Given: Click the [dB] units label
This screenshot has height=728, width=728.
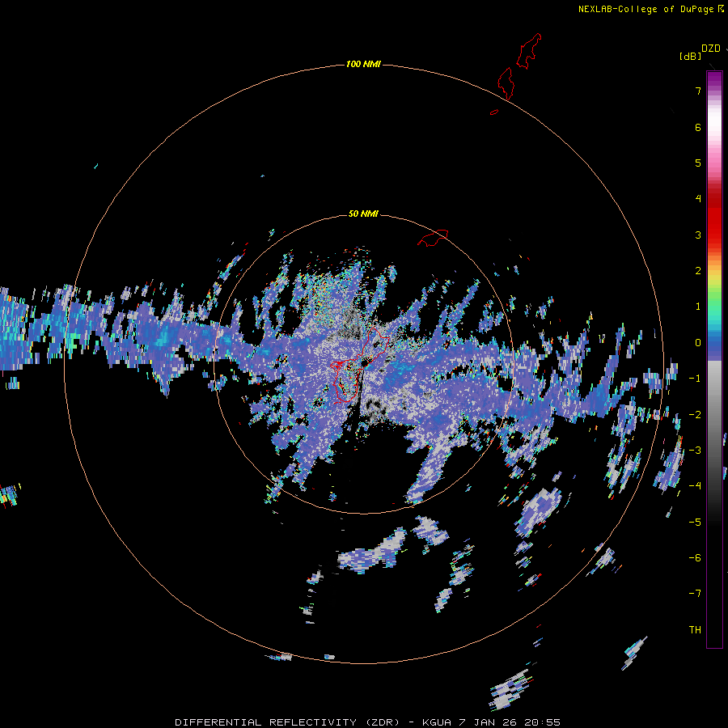Looking at the screenshot, I should pos(690,57).
